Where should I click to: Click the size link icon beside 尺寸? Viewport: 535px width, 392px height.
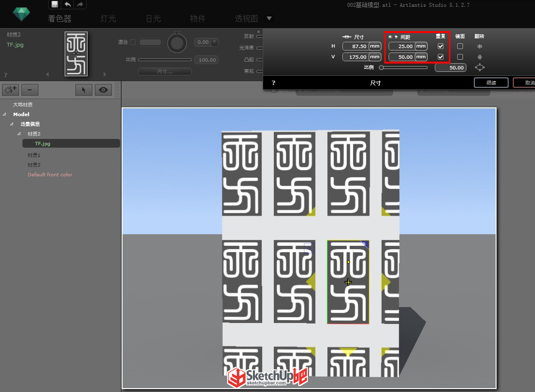point(347,37)
